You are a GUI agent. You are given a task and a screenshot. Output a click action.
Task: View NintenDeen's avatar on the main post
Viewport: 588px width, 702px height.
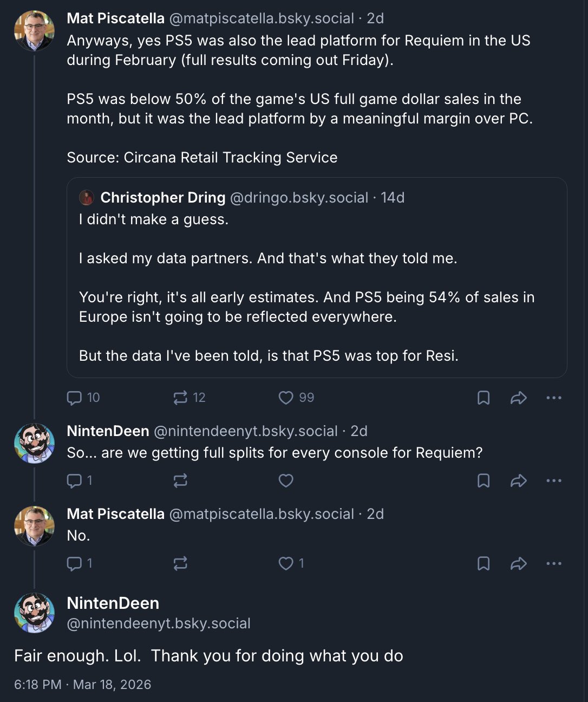click(34, 613)
